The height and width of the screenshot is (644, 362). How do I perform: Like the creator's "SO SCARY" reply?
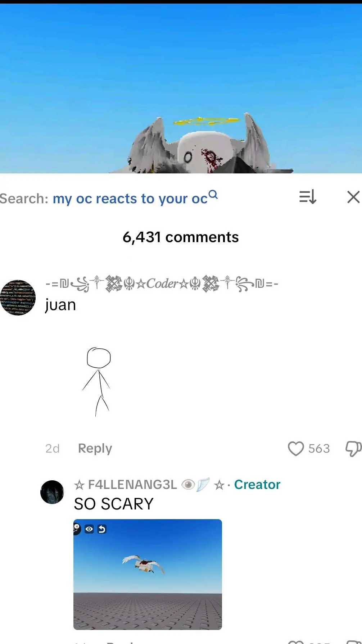(x=297, y=643)
